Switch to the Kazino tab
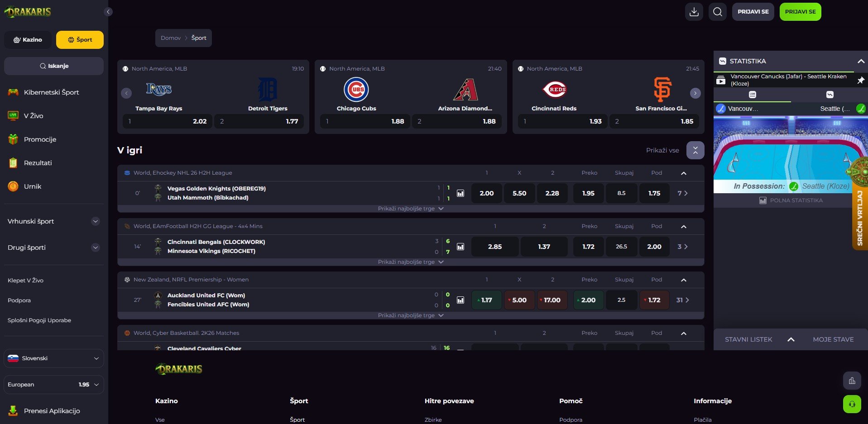 [x=28, y=40]
